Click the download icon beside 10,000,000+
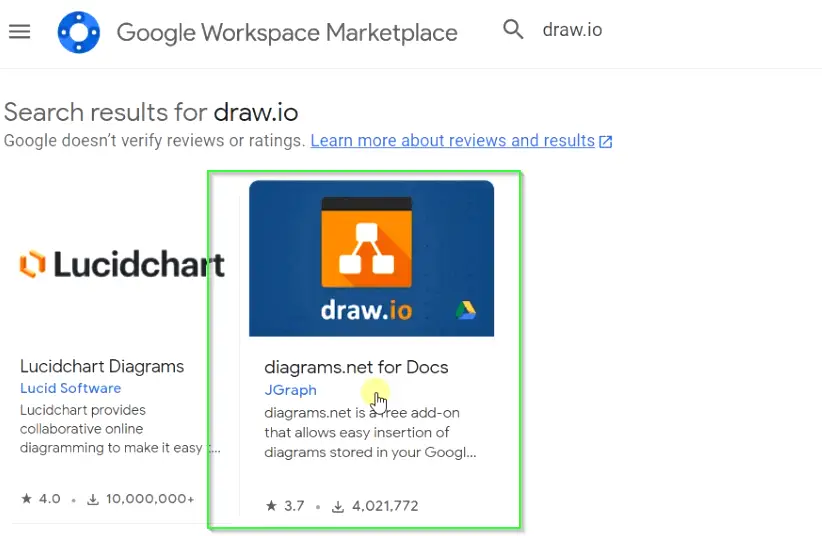822x536 pixels. [93, 499]
